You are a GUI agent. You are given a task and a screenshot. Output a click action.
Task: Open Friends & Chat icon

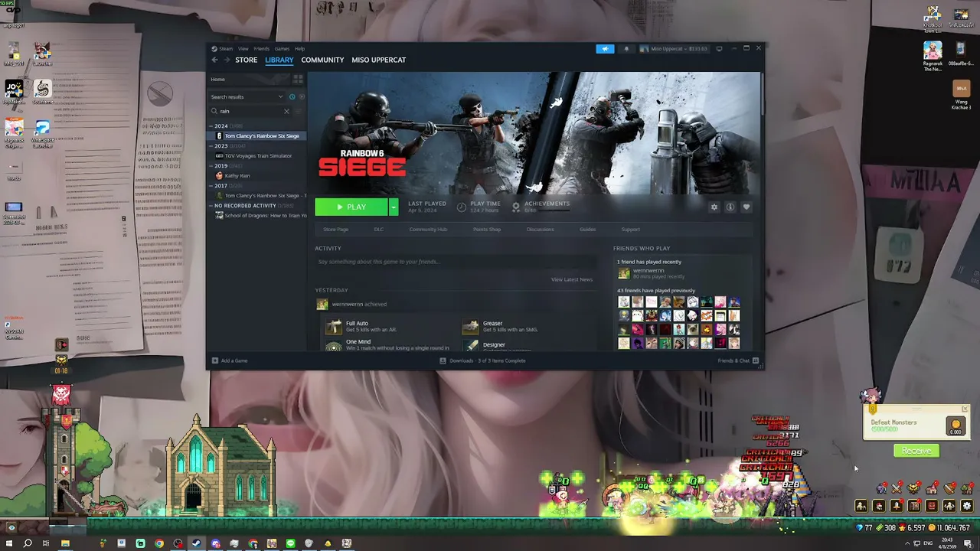click(x=756, y=360)
